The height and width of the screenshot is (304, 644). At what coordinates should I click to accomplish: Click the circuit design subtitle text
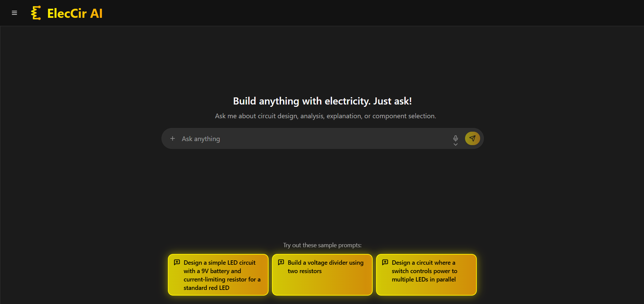click(325, 116)
